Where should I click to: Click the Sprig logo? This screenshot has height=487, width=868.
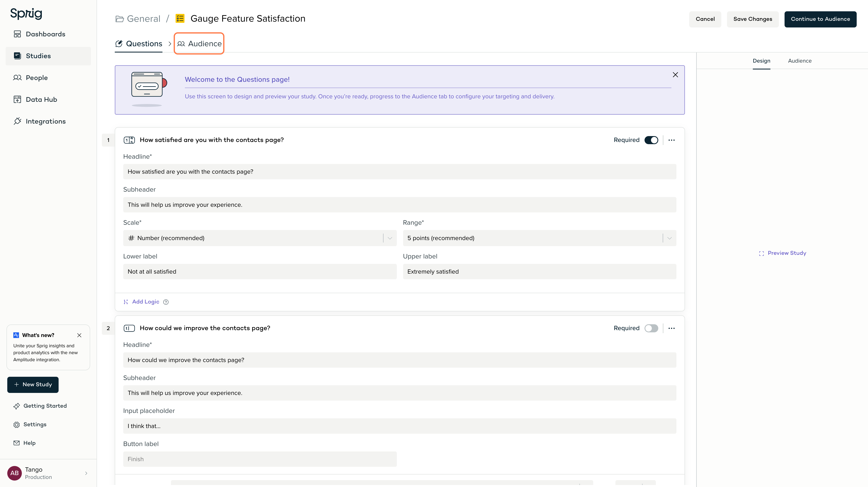[x=26, y=14]
